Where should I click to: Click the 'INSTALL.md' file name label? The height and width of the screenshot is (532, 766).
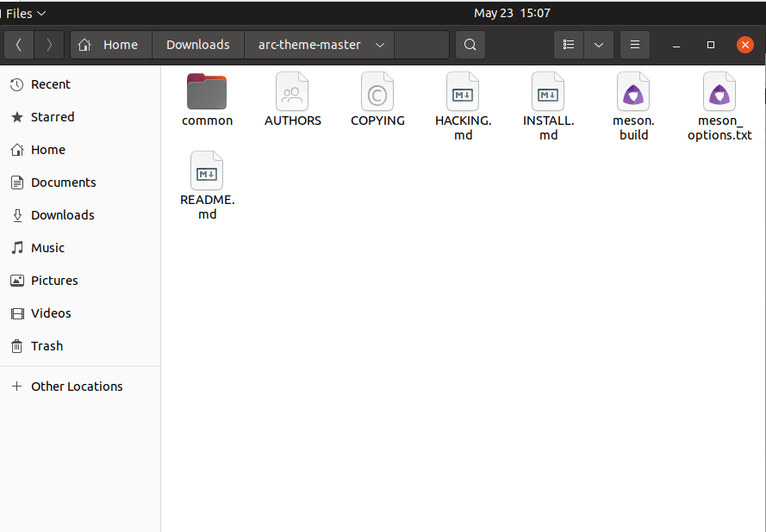tap(549, 128)
